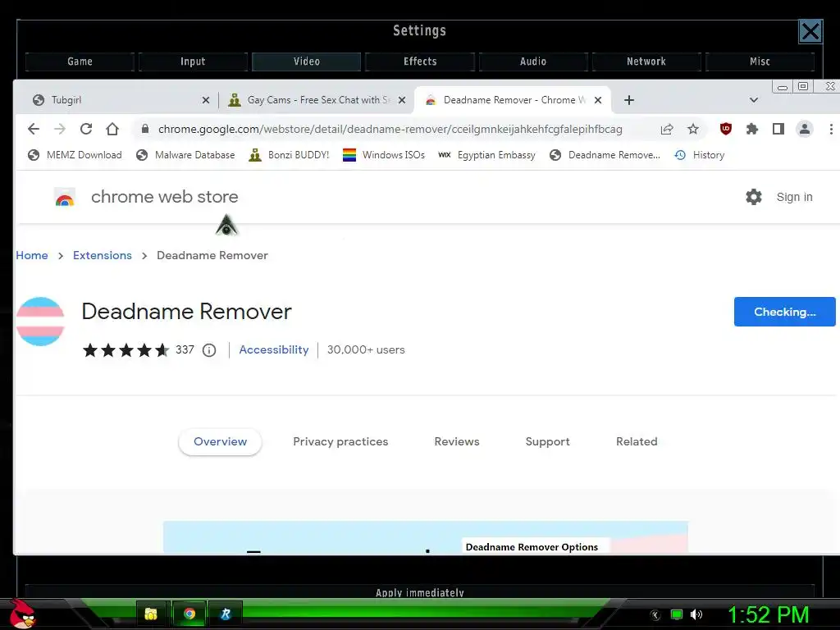
Task: Click the 1:52 PM taskbar clock
Action: click(768, 614)
